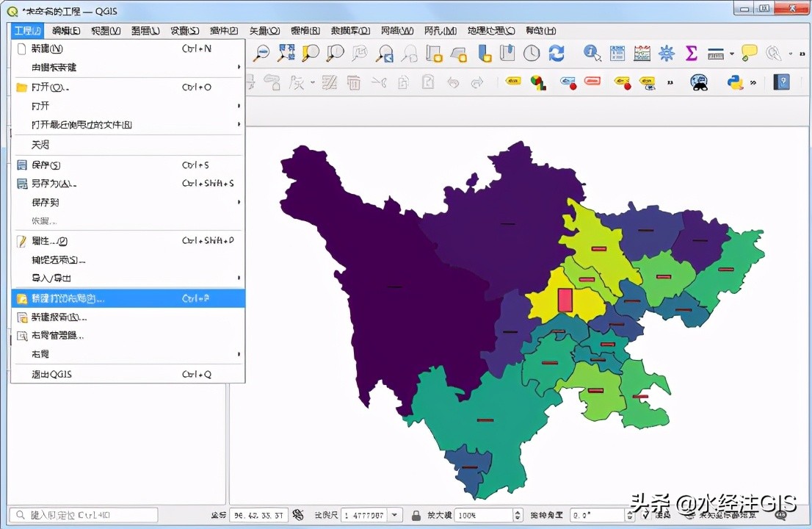Expand the overflow chevron beside Python icon

[x=753, y=82]
